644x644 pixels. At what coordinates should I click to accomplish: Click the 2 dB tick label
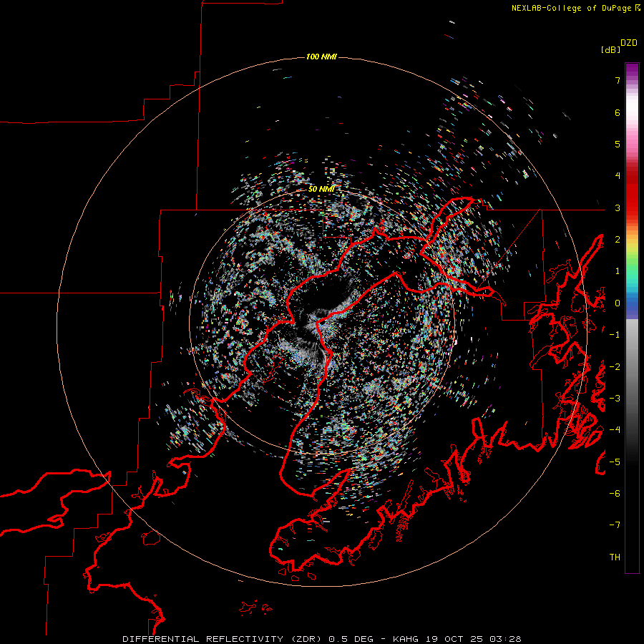coord(618,240)
